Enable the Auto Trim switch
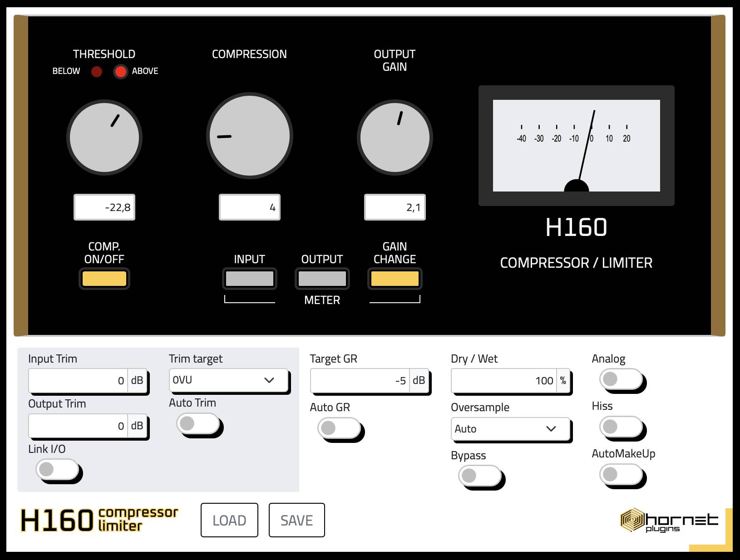The width and height of the screenshot is (740, 560). (198, 424)
